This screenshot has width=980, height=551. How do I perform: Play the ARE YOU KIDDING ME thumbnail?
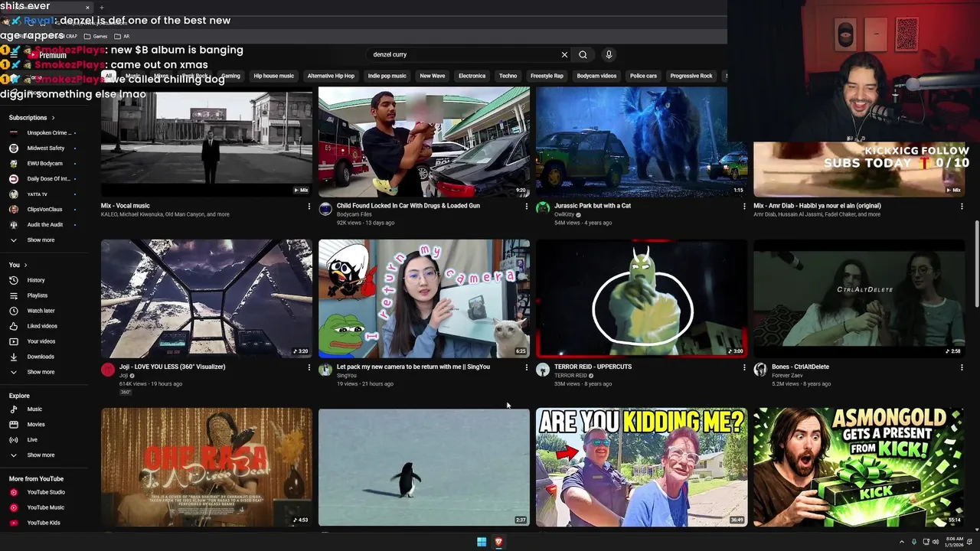(x=642, y=467)
